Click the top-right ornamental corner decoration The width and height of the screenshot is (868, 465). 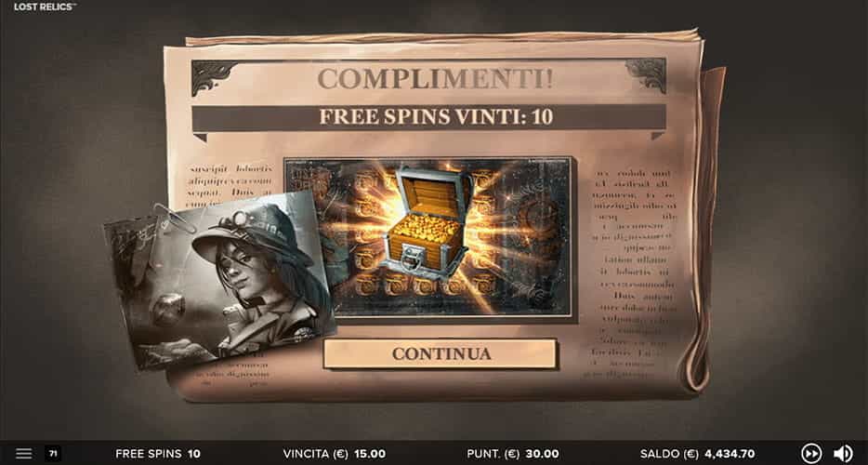click(645, 76)
